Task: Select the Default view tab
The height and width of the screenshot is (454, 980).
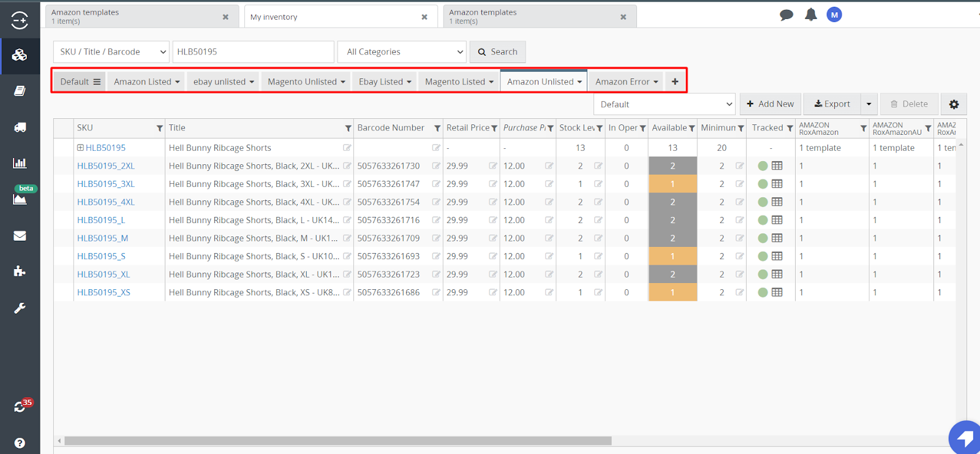Action: click(80, 81)
